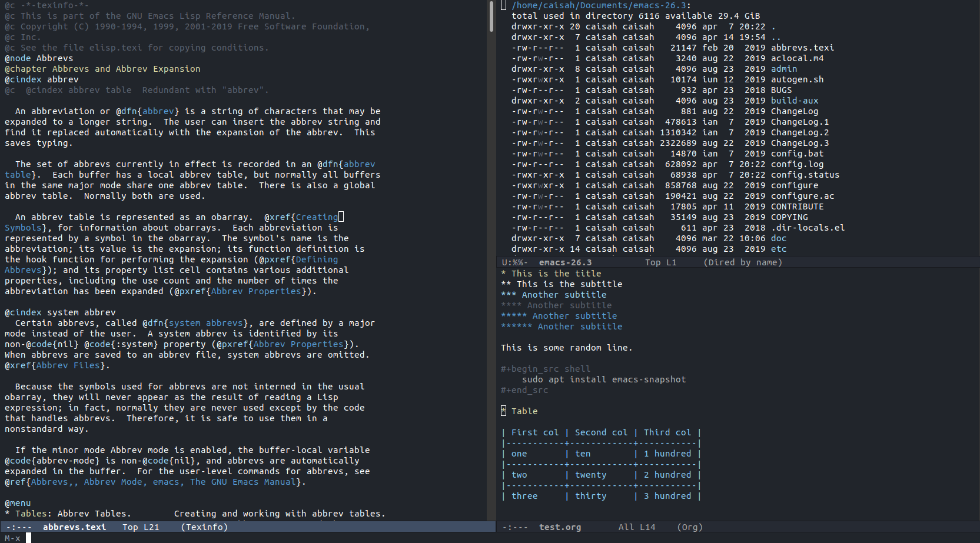Click the 'system abbrevs' dfn text

point(205,323)
